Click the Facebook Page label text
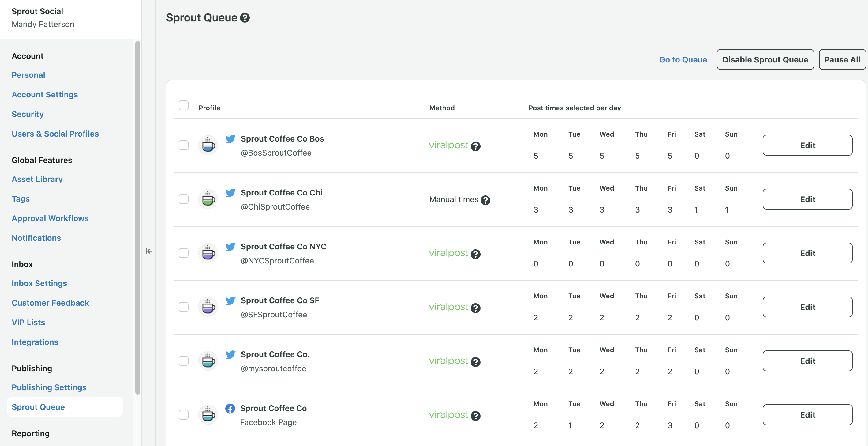 point(268,422)
